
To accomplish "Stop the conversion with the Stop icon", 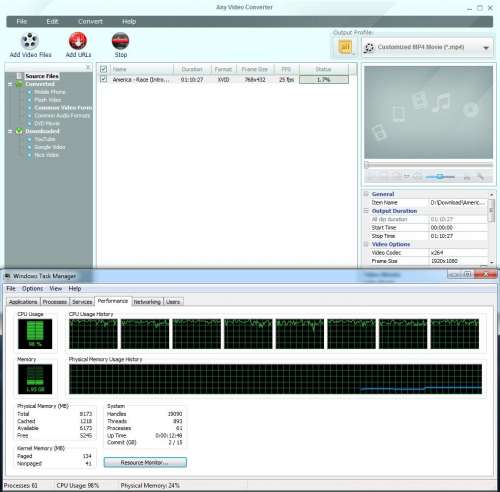I will pos(120,41).
